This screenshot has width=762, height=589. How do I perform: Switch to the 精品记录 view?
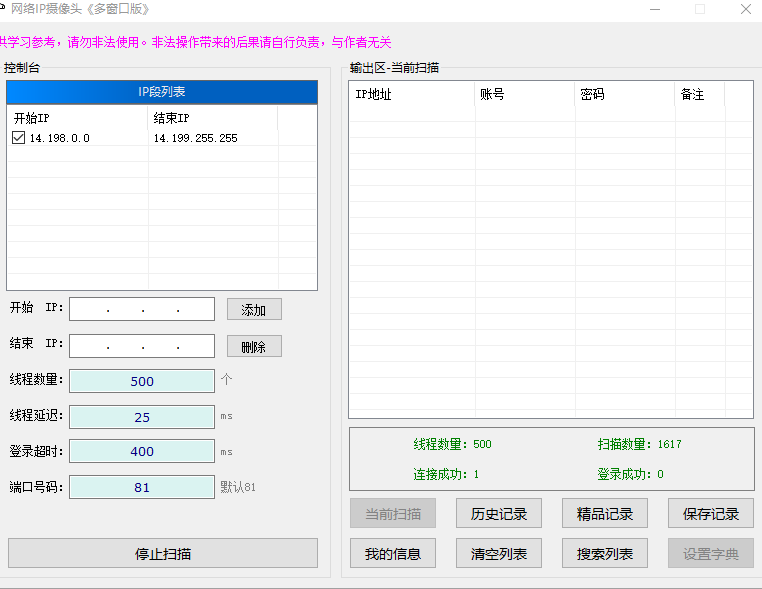pos(604,514)
